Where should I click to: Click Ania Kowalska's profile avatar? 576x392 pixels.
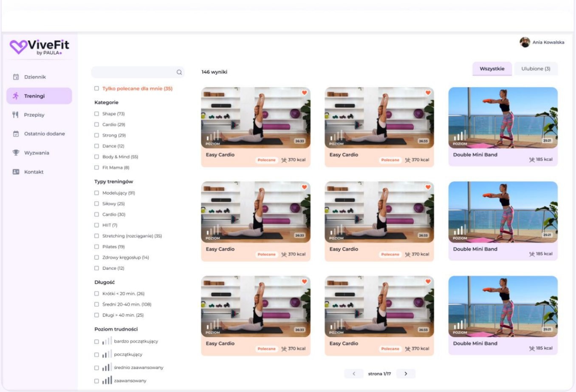point(525,42)
